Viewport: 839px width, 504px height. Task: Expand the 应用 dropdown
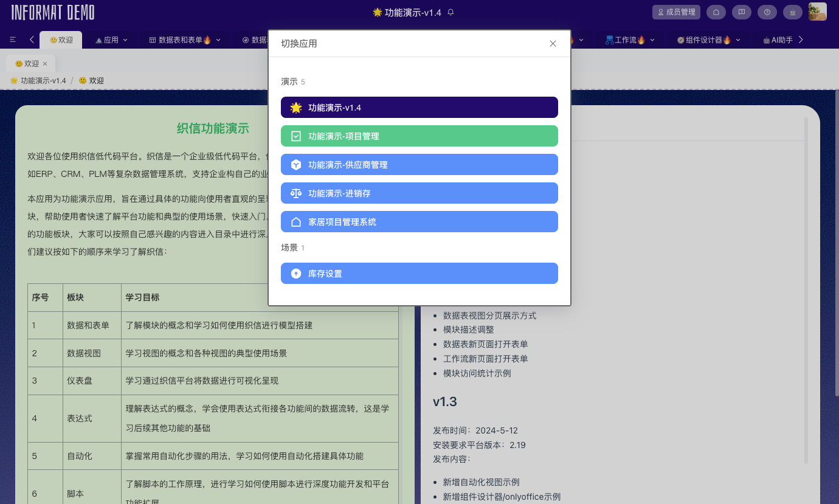pos(111,39)
